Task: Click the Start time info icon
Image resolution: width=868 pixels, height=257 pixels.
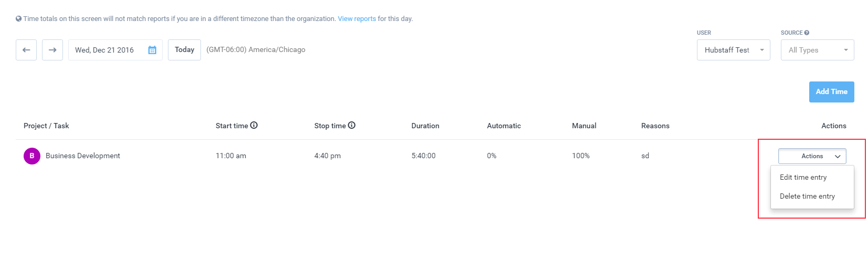Action: pos(254,125)
